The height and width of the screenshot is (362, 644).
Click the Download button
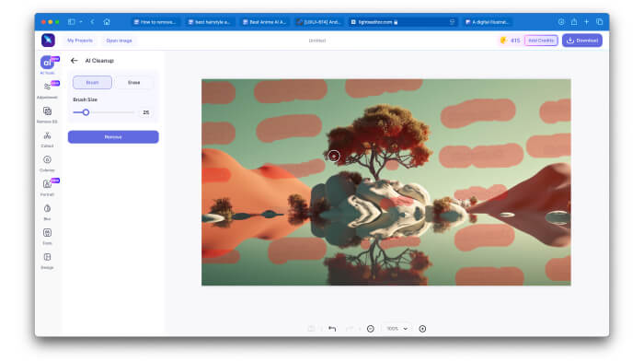[x=582, y=41]
